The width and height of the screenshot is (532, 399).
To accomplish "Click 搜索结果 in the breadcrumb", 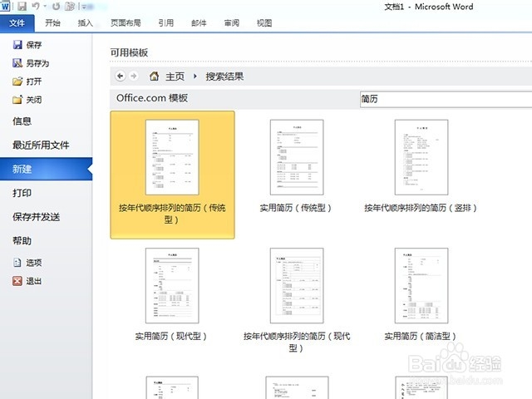I will point(224,76).
